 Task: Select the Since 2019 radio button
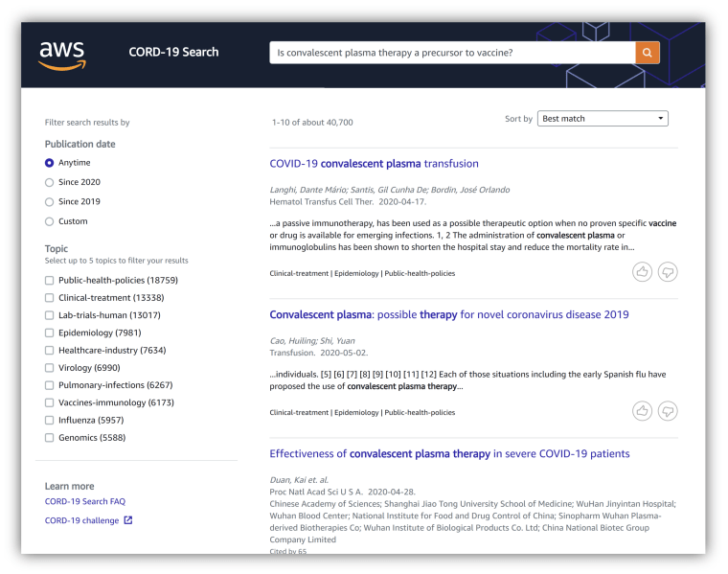pos(49,201)
